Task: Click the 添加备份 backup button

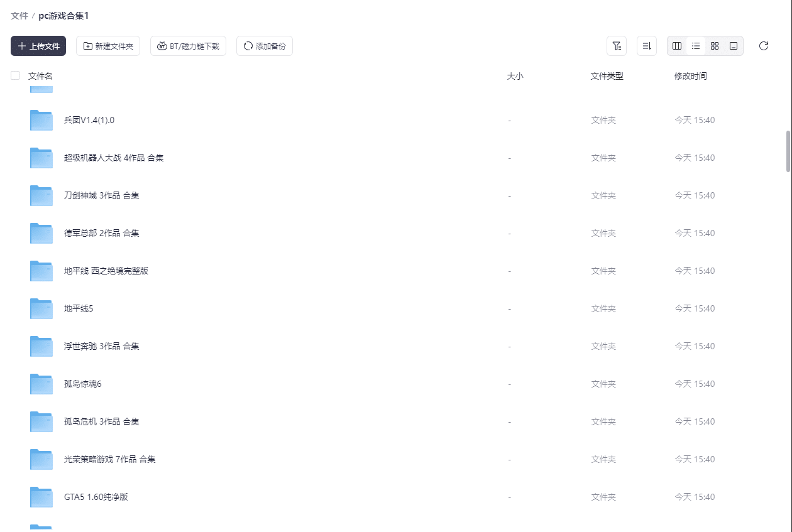Action: pos(264,46)
